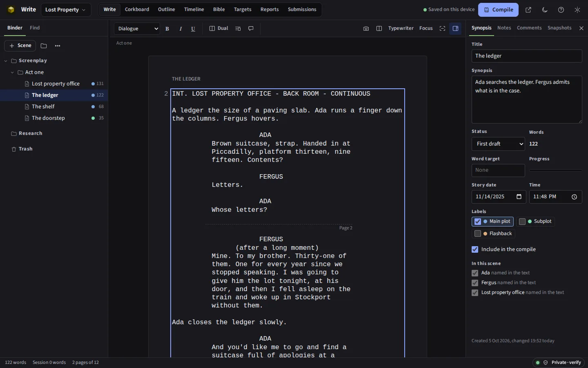Toggle underline formatting

[x=193, y=29]
